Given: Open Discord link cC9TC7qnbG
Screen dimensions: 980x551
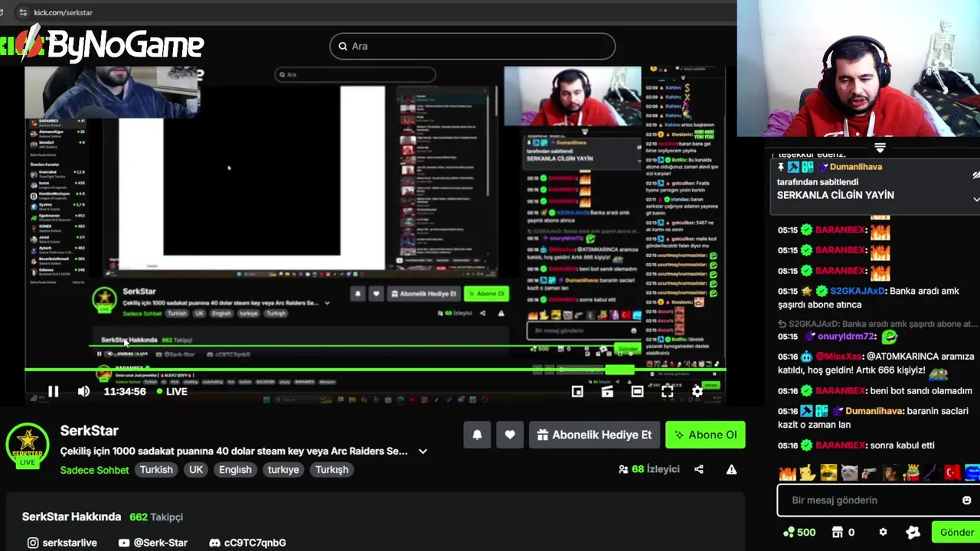Looking at the screenshot, I should (247, 543).
